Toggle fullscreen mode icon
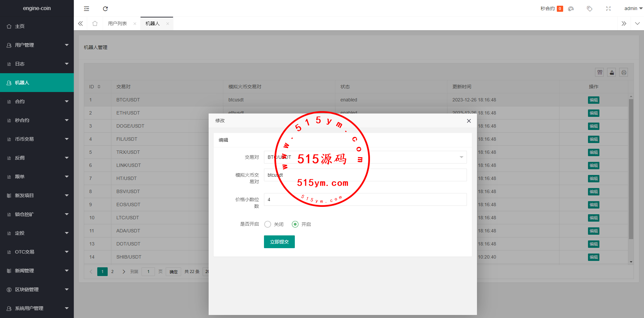 pos(608,9)
